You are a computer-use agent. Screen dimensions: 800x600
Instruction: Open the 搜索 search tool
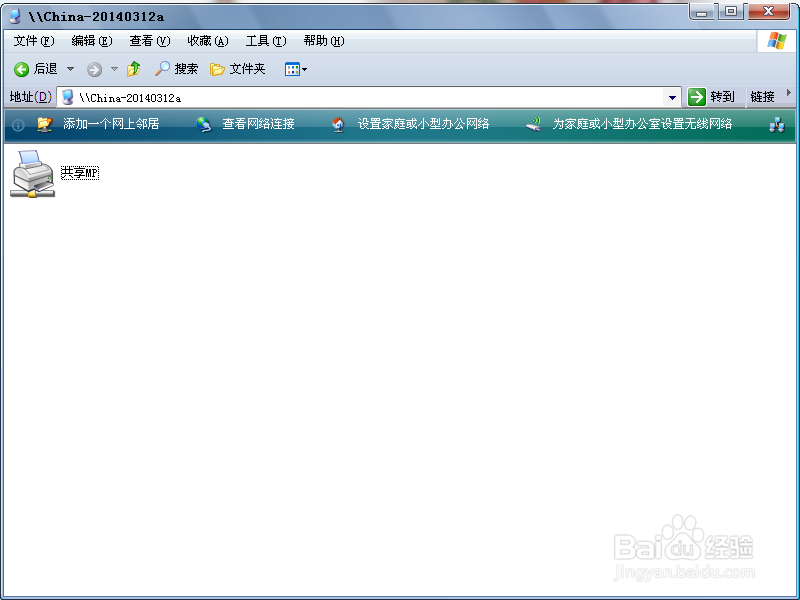pos(177,69)
